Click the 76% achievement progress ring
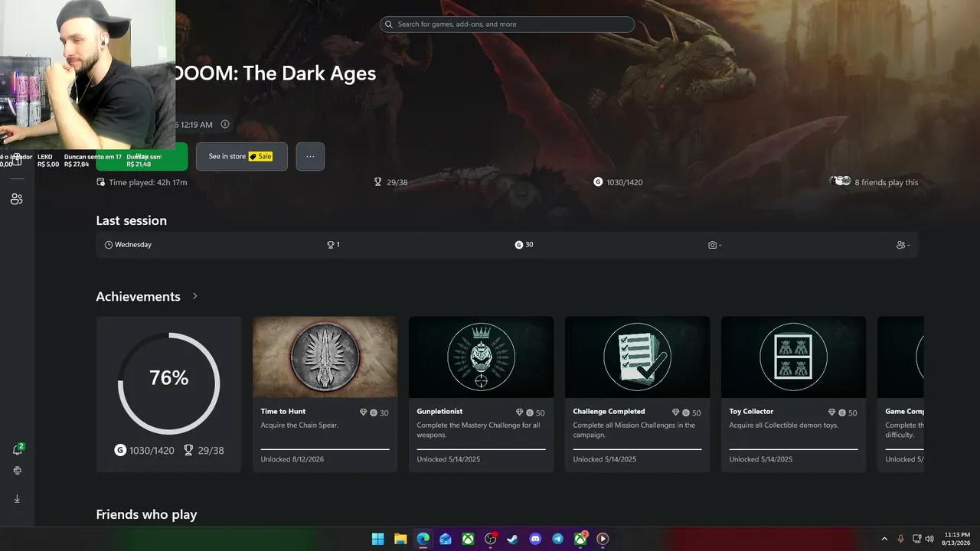 point(168,383)
